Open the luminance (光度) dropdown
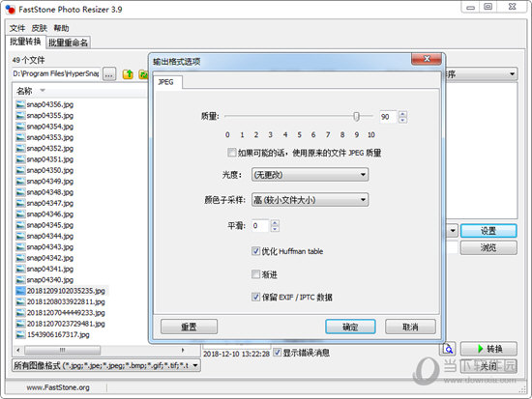 pyautogui.click(x=310, y=175)
